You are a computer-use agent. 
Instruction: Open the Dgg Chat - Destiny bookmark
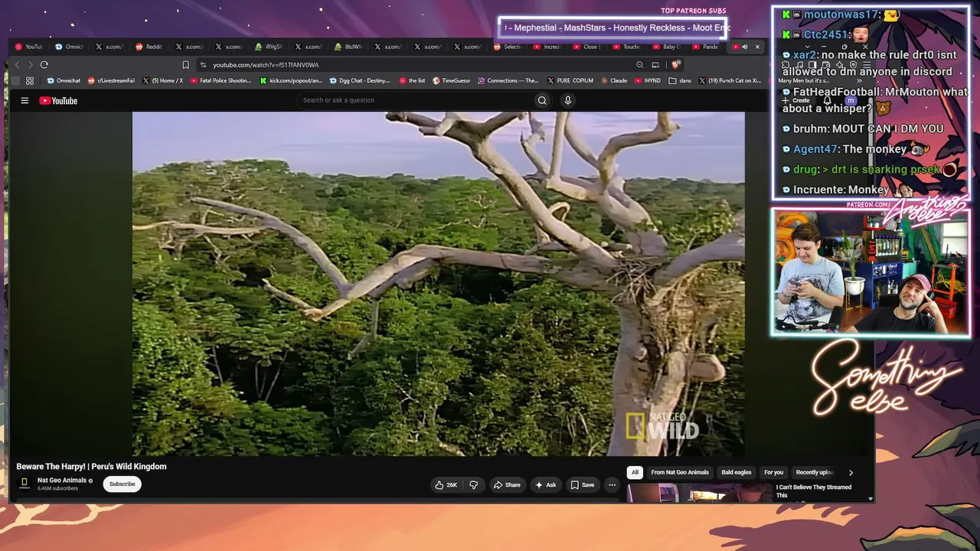361,80
